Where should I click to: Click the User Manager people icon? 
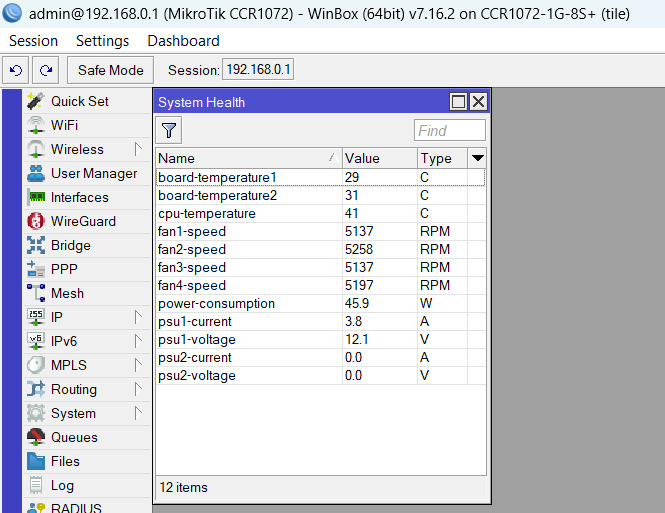click(36, 173)
